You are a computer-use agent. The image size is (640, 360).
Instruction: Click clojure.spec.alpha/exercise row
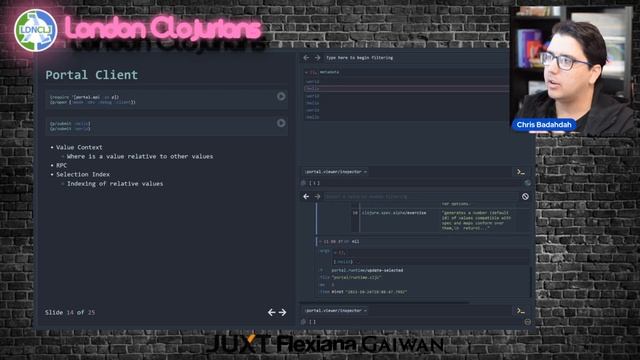(x=394, y=213)
